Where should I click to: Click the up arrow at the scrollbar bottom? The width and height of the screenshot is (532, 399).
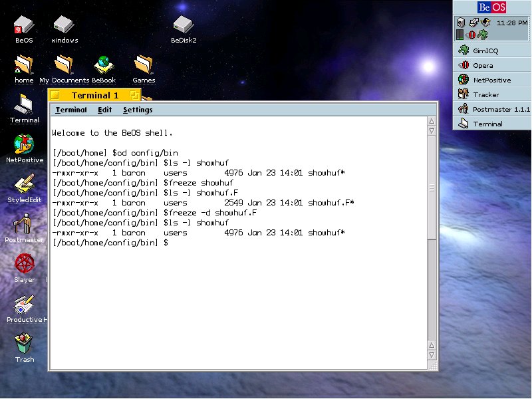pyautogui.click(x=432, y=345)
